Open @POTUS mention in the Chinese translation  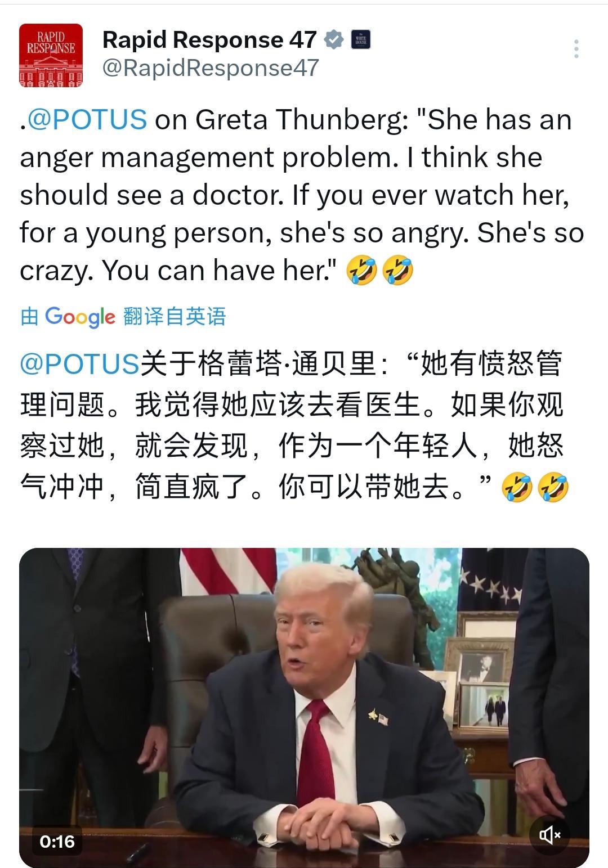[x=79, y=363]
